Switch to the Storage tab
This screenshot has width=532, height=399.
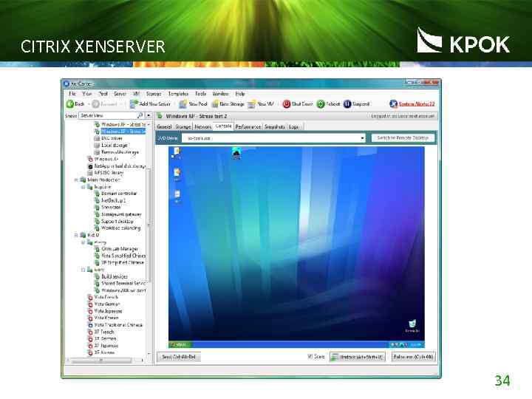coord(183,127)
